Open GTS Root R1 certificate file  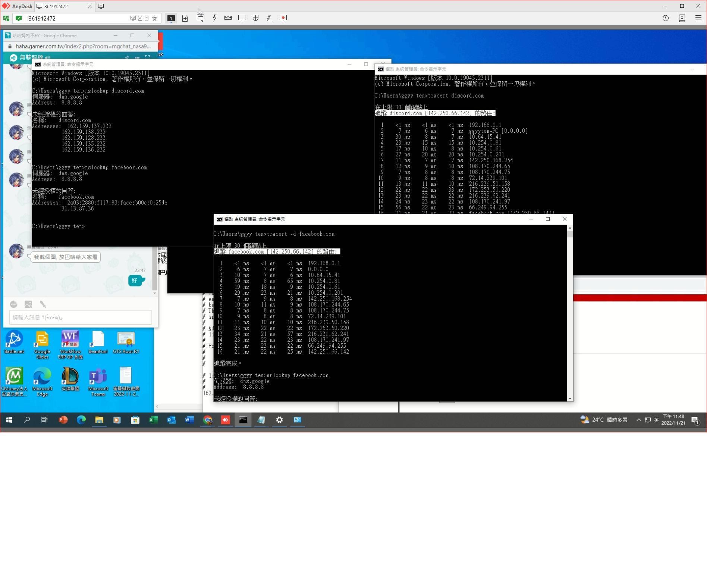126,343
